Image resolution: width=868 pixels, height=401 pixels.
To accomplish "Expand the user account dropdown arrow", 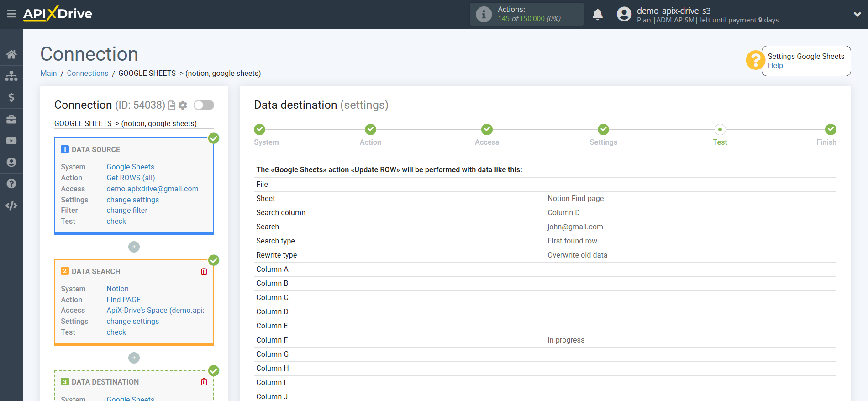I will tap(857, 15).
